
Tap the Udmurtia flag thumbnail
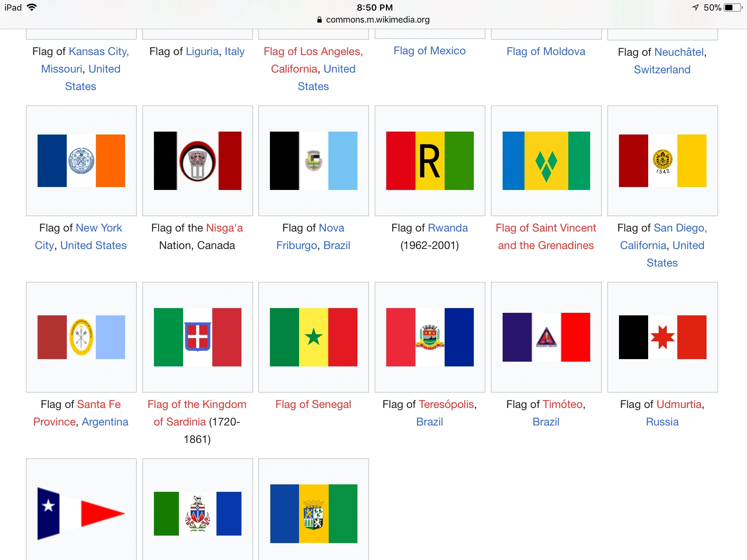(x=662, y=337)
